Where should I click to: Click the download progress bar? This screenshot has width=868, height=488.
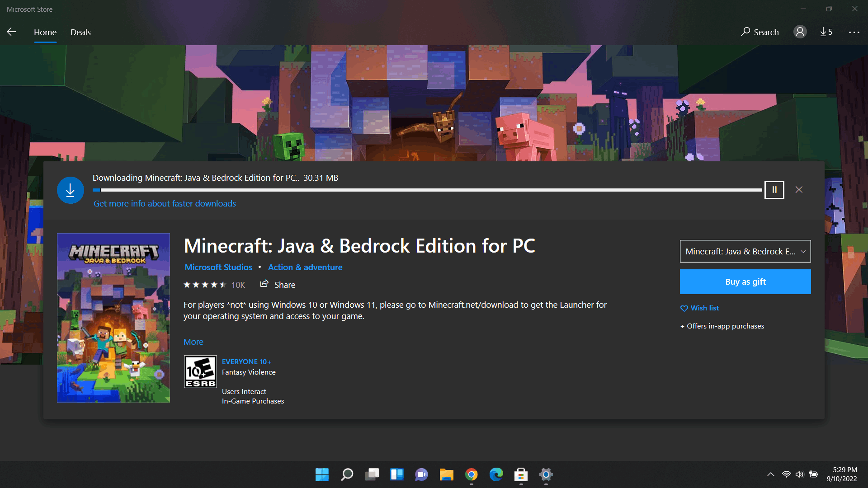[427, 190]
